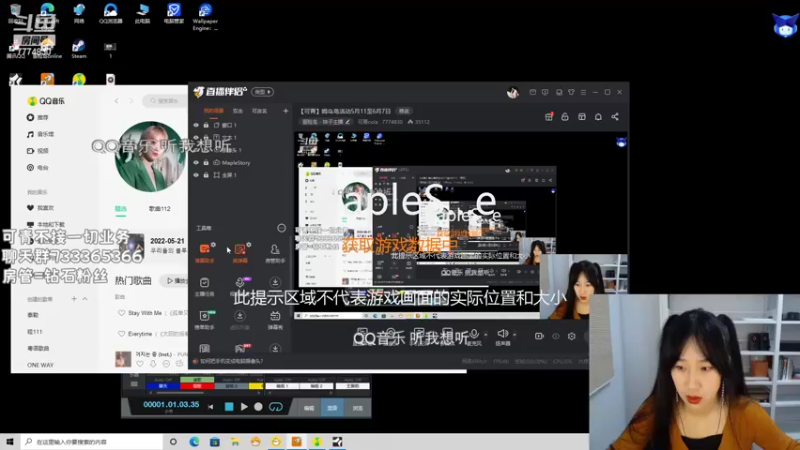This screenshot has height=450, width=800.
Task: Select the 歌曲112 tab in QQ音乐
Action: tap(160, 209)
